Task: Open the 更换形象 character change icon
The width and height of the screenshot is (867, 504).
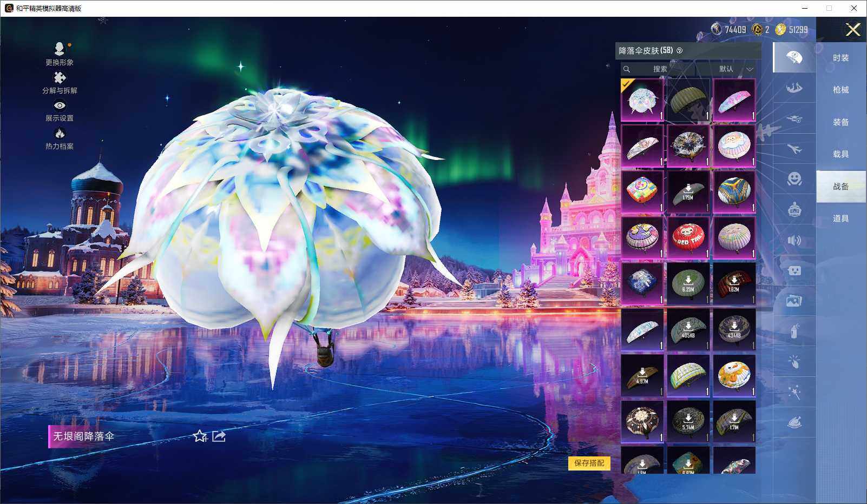Action: coord(60,49)
